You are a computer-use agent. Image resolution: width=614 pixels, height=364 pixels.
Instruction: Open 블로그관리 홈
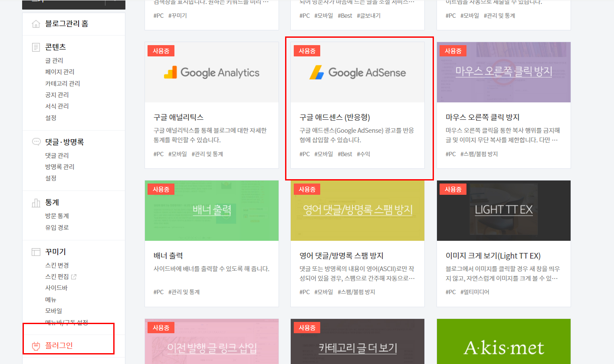pos(67,24)
